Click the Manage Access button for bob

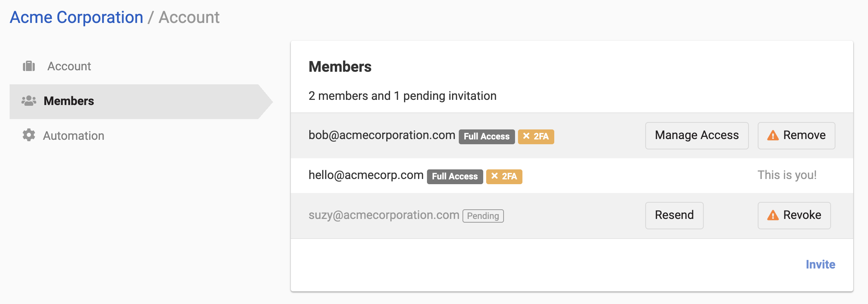(x=697, y=135)
